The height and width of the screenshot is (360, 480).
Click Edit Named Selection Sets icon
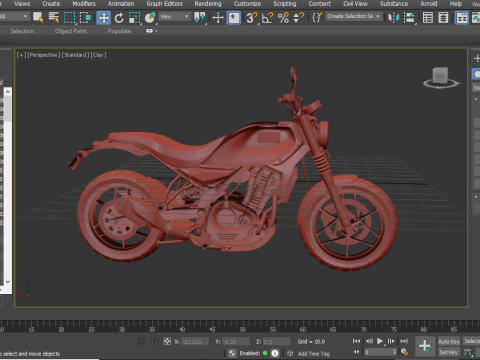[317, 17]
